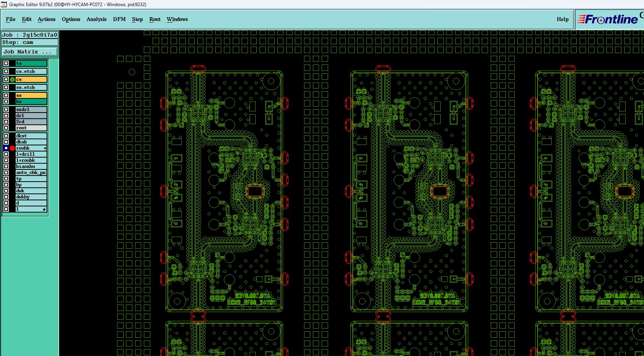Click the Graphic Editor title bar icon
This screenshot has width=644, height=356.
(4, 4)
